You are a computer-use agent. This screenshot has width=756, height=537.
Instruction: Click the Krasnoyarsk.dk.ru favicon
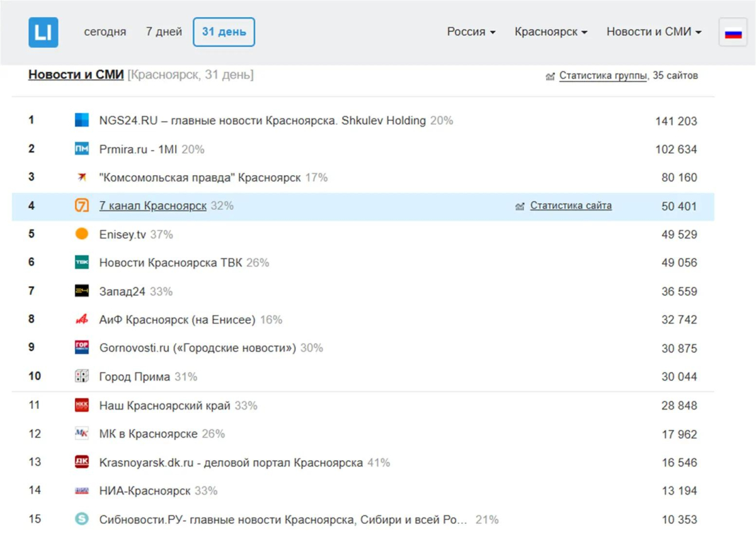82,462
